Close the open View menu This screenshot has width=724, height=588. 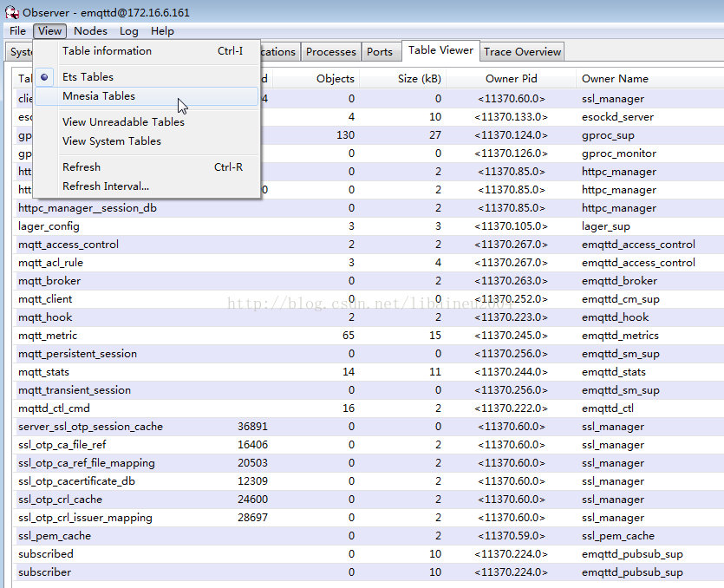(49, 31)
